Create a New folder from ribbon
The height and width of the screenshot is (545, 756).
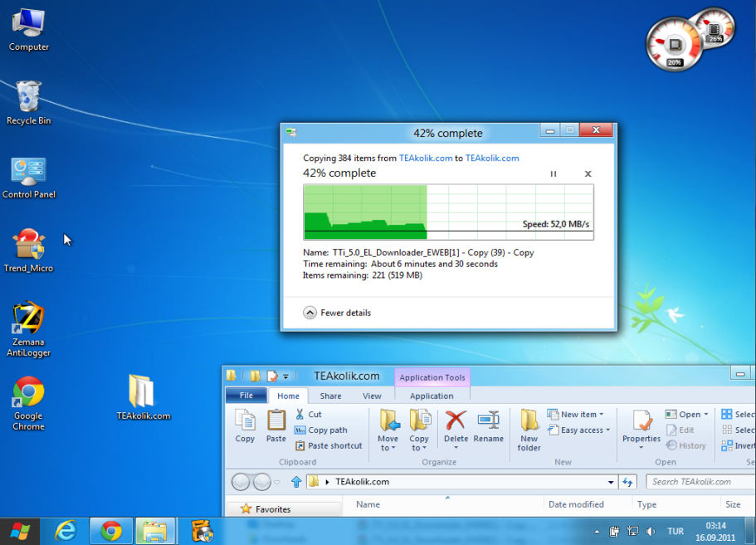coord(529,431)
